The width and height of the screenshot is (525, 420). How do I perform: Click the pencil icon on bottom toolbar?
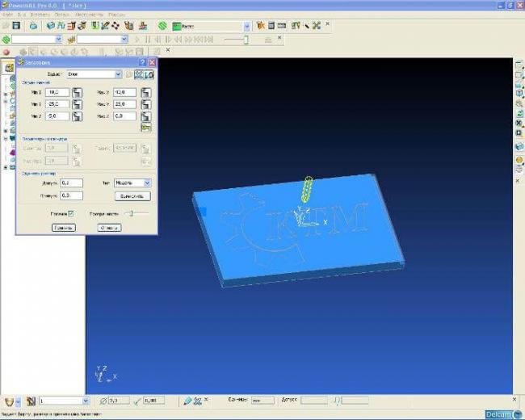187,401
